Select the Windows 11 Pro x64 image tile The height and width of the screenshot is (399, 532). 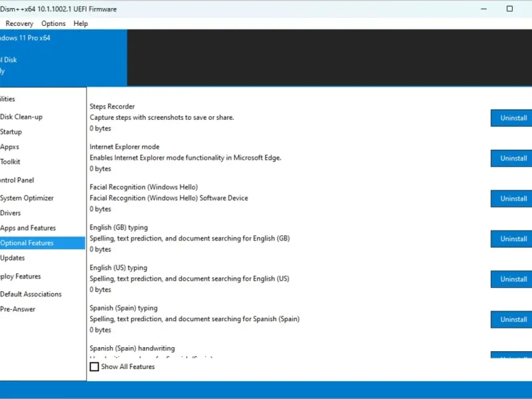tap(63, 58)
